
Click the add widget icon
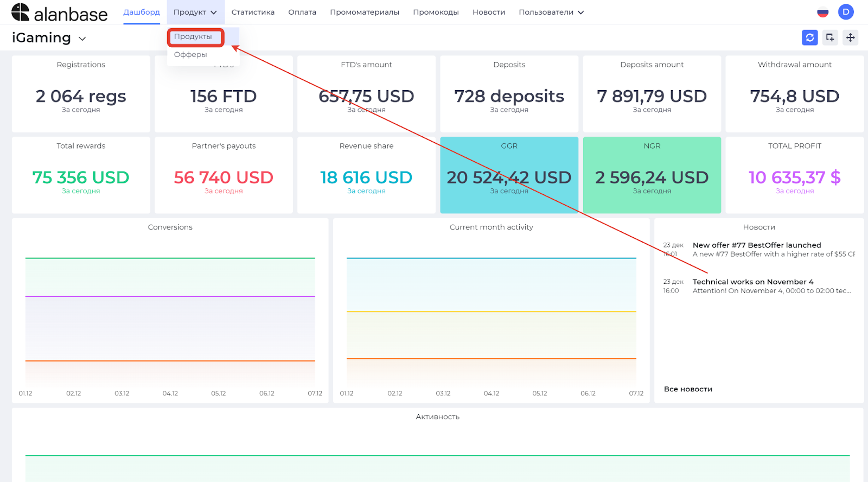pos(830,37)
